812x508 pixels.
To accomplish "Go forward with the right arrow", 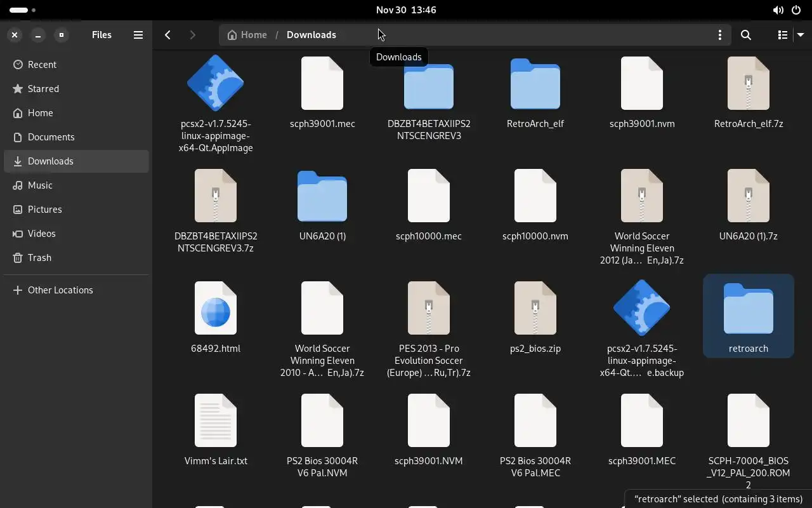I will (x=193, y=35).
